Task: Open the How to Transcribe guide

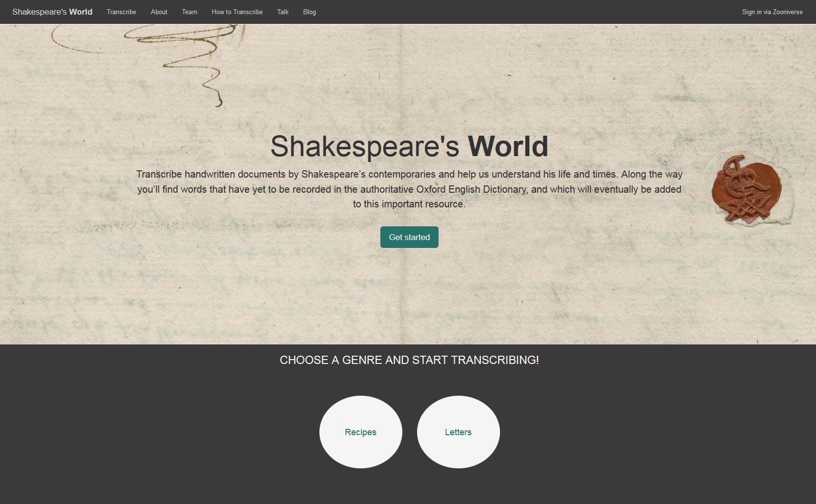Action: pyautogui.click(x=237, y=12)
